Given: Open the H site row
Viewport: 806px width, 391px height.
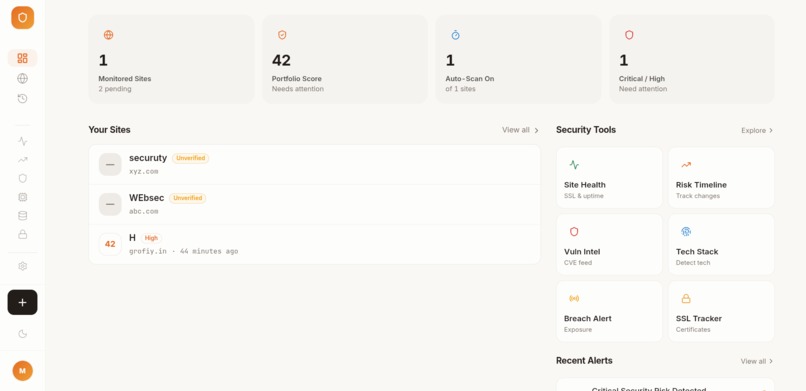Looking at the screenshot, I should (315, 244).
